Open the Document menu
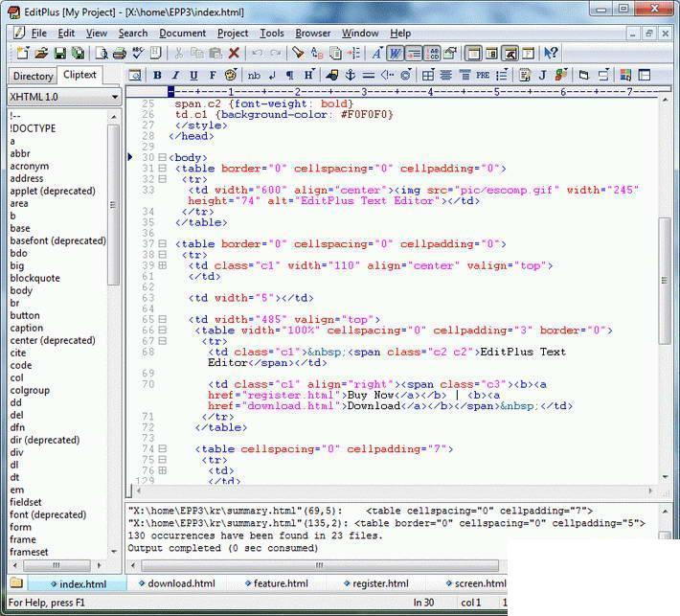The height and width of the screenshot is (616, 680). 183,33
